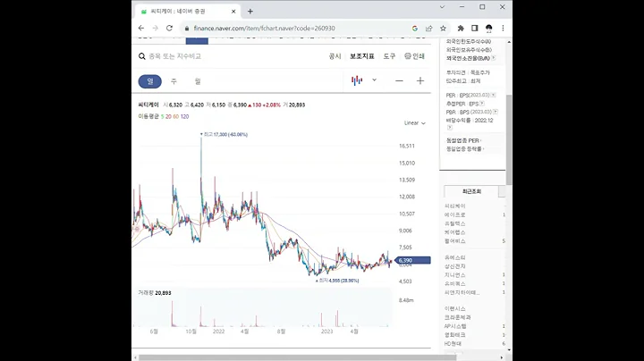
Task: Click the 동일업종 PER link
Action: (463, 140)
